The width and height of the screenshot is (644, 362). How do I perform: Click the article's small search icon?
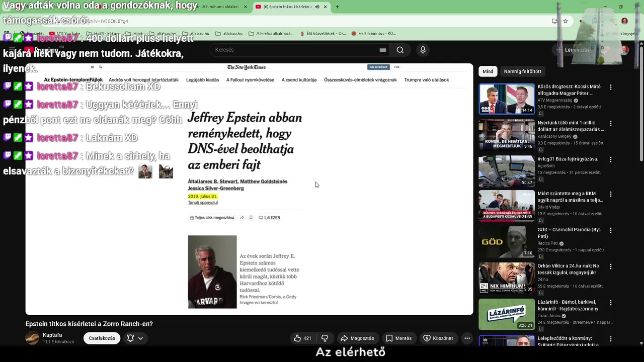[100, 67]
